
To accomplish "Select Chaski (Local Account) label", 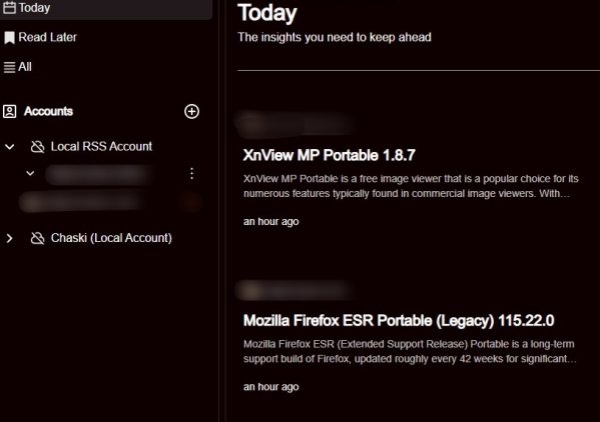I will [x=111, y=238].
